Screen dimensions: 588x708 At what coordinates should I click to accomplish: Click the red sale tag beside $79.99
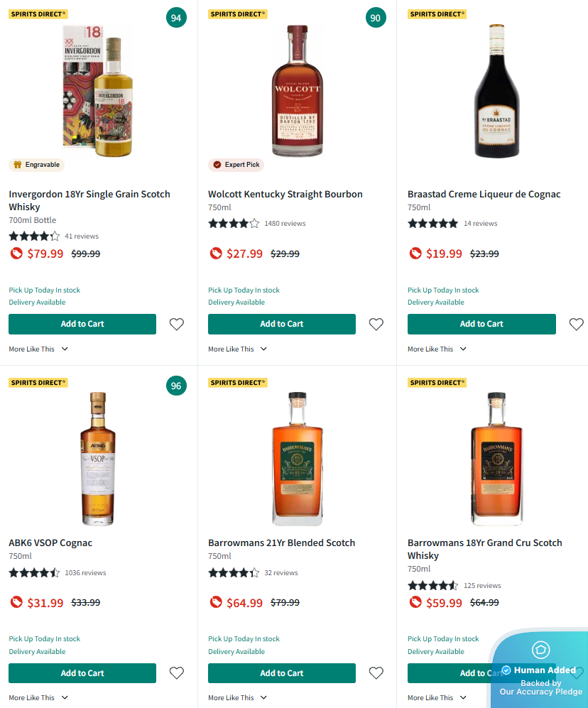[x=16, y=254]
